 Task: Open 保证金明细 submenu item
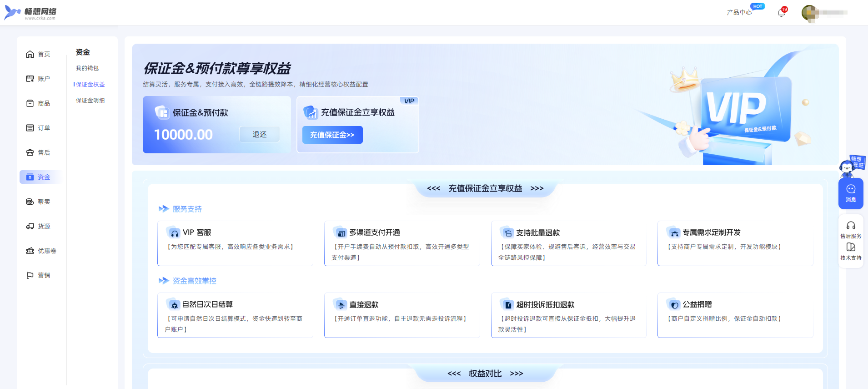point(90,101)
